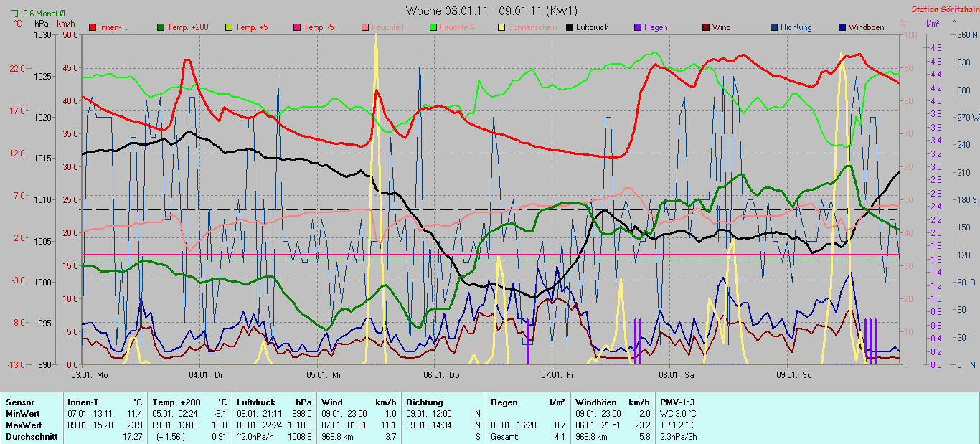
Task: Click the Luftdruck minimum value 998.0
Action: 302,414
